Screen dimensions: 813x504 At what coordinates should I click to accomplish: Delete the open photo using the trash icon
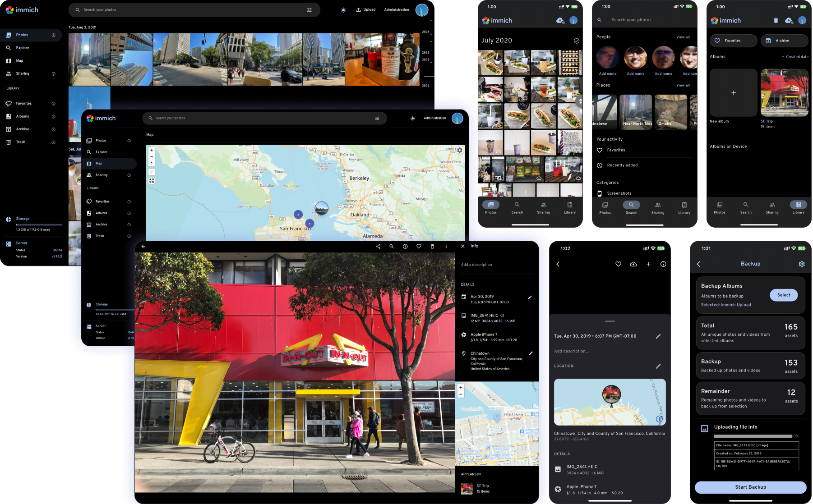(432, 247)
